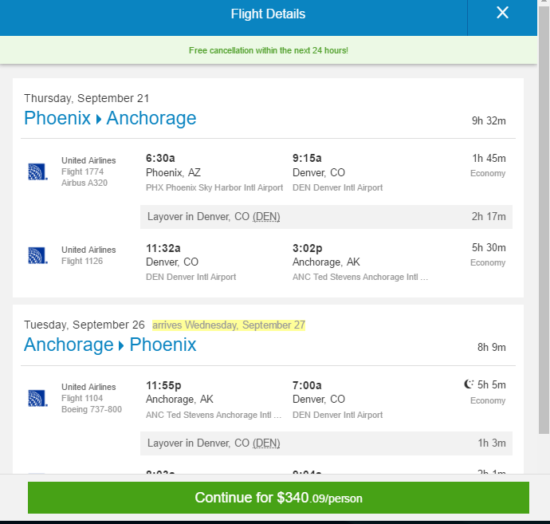
Task: Close the Flight Details dialog
Action: tap(502, 13)
